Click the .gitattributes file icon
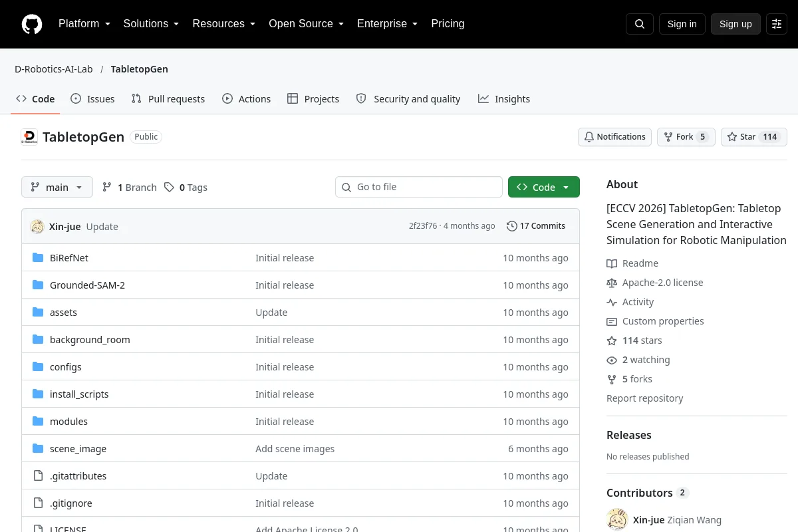 pos(38,476)
